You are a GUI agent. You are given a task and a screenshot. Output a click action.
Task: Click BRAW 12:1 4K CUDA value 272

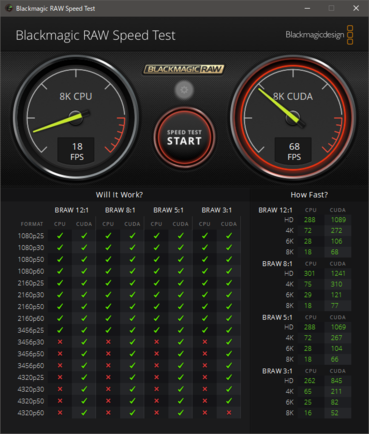click(336, 230)
